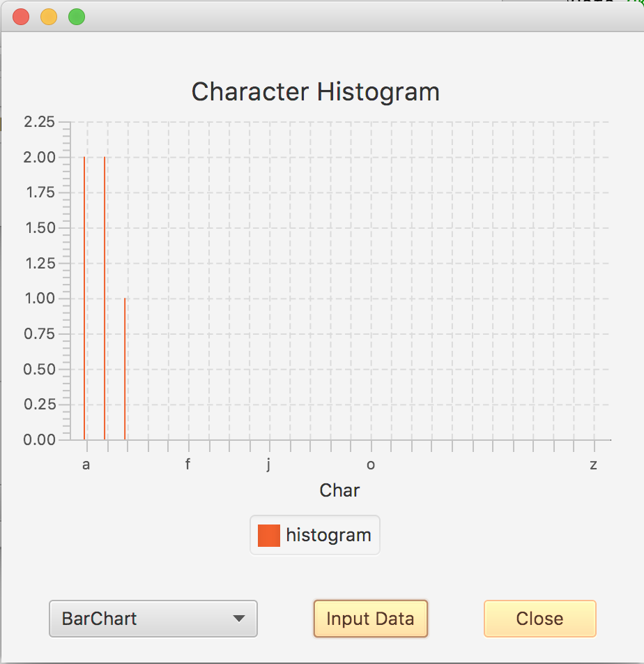Click the 'j' label on x-axis

(x=268, y=463)
